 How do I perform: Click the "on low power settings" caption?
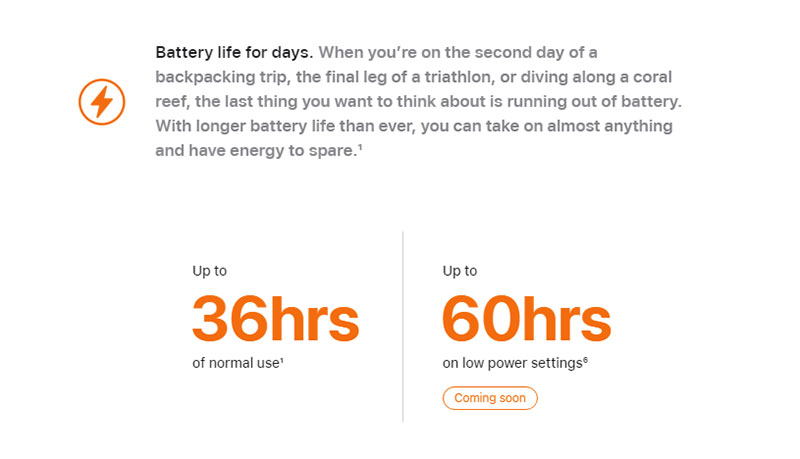click(512, 363)
